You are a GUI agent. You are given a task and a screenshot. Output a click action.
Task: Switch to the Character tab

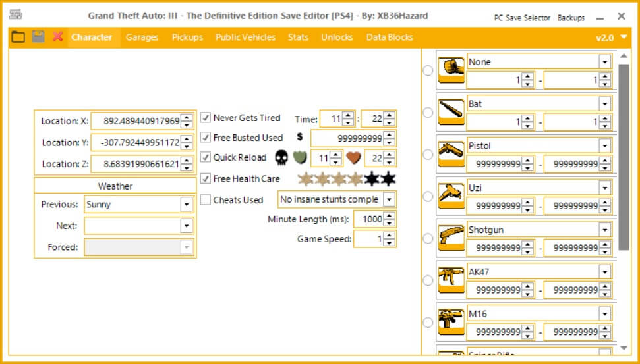click(x=92, y=37)
